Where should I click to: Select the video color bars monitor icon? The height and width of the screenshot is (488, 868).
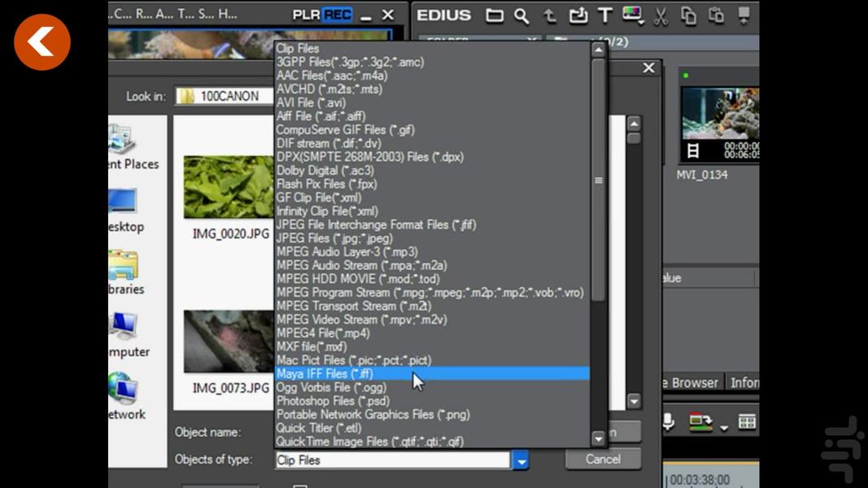pyautogui.click(x=632, y=14)
